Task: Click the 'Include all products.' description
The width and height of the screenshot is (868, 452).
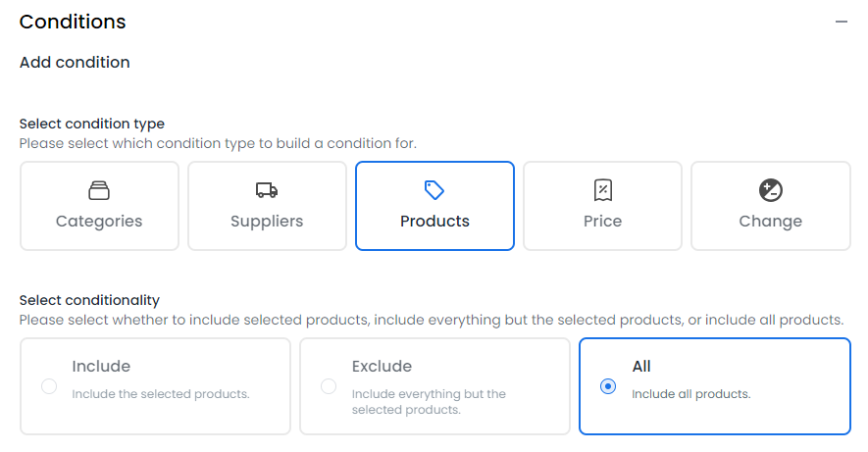Action: (x=690, y=394)
